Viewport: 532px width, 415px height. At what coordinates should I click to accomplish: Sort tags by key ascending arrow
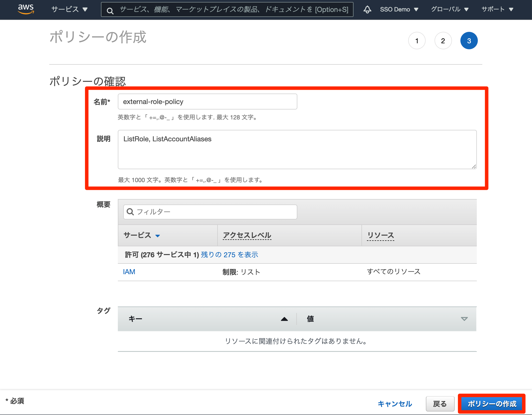[x=284, y=319]
